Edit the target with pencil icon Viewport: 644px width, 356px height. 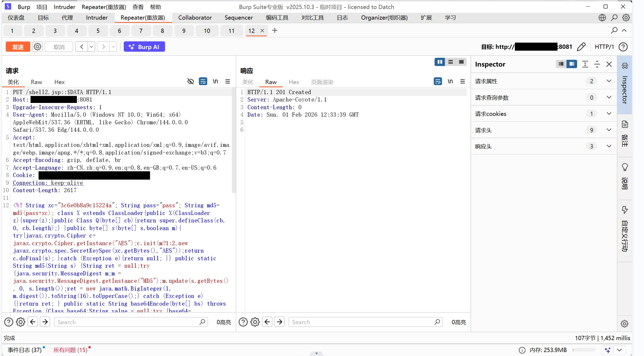coord(581,47)
